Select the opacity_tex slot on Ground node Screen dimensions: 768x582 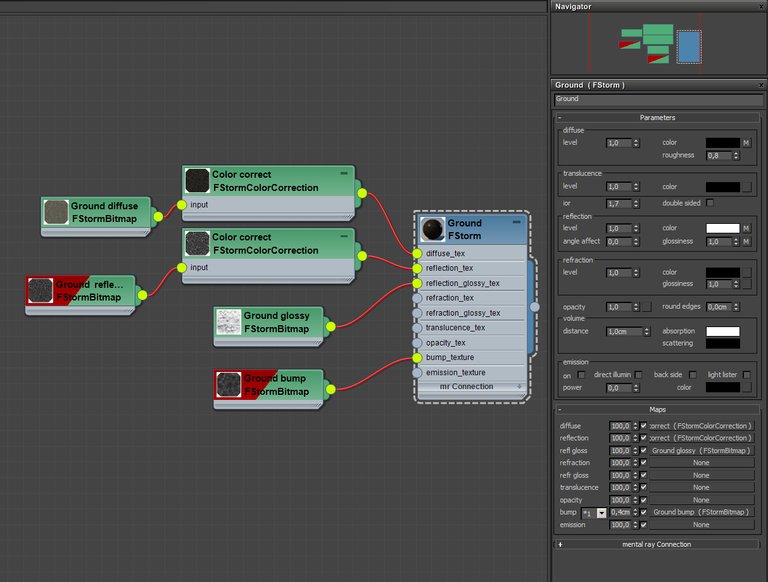446,342
